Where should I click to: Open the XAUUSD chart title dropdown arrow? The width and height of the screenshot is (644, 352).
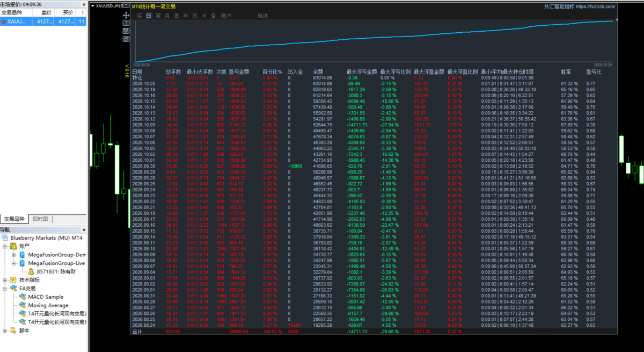pos(92,5)
